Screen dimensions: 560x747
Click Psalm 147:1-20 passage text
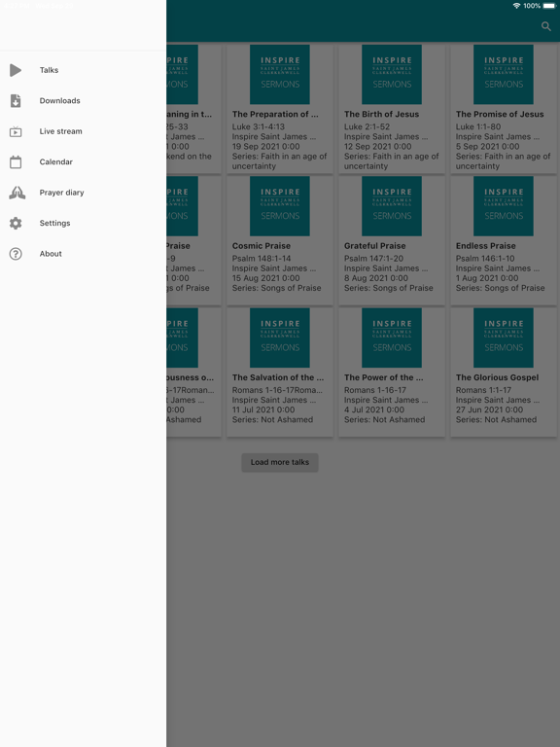click(x=373, y=259)
